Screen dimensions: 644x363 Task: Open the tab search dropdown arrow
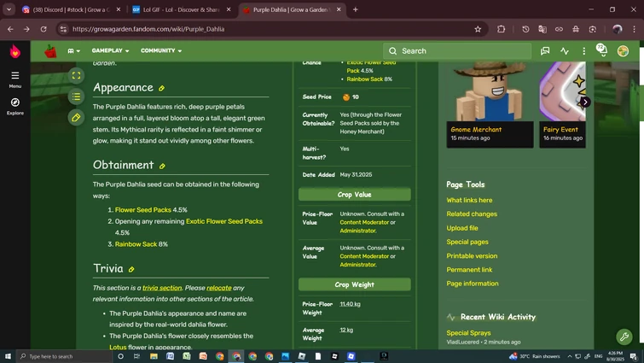point(9,9)
